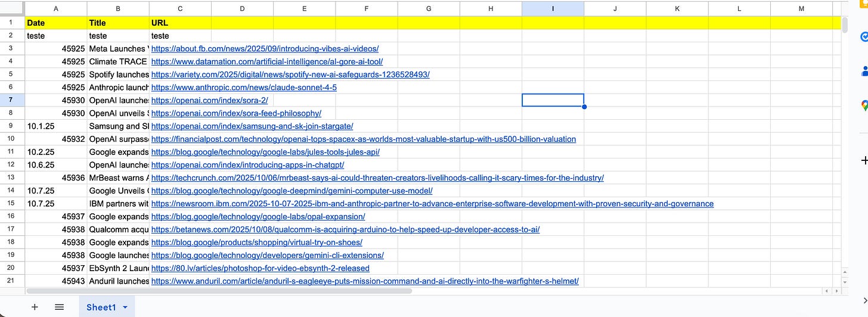Screen dimensions: 868x317
Task: Select the 'Climate TRACE' cell
Action: pyautogui.click(x=118, y=61)
